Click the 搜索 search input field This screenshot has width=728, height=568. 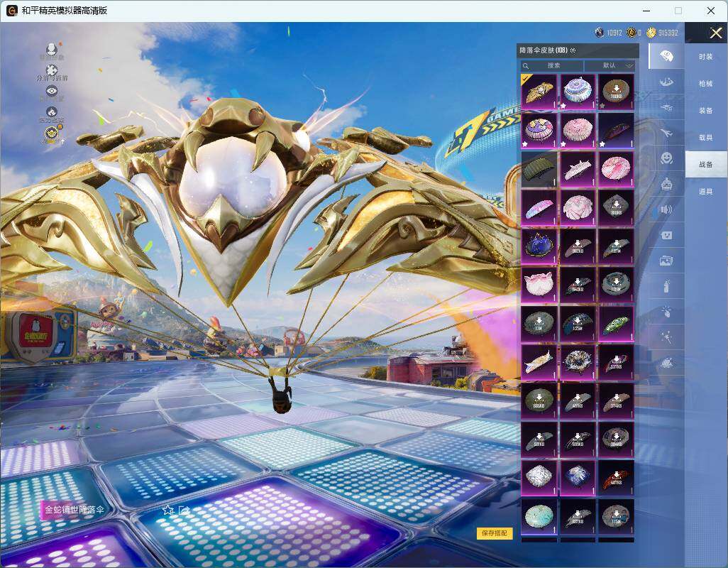click(551, 66)
